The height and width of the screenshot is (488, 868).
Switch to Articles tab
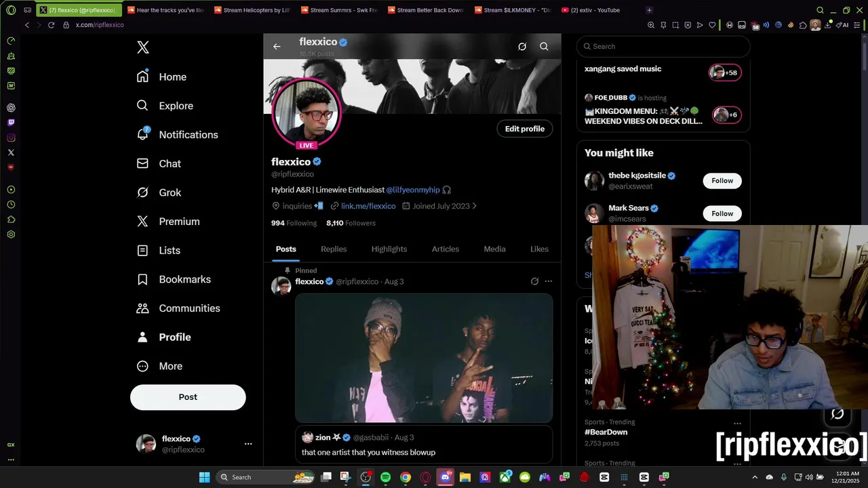point(446,249)
